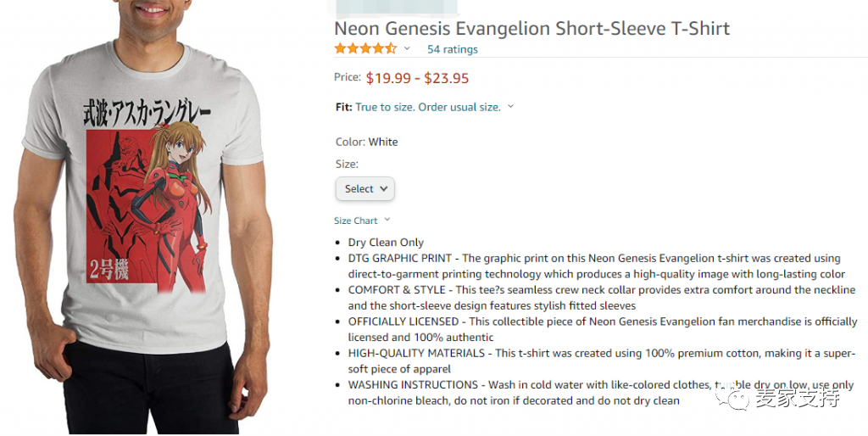Expand the Fit information chevron

tap(511, 107)
